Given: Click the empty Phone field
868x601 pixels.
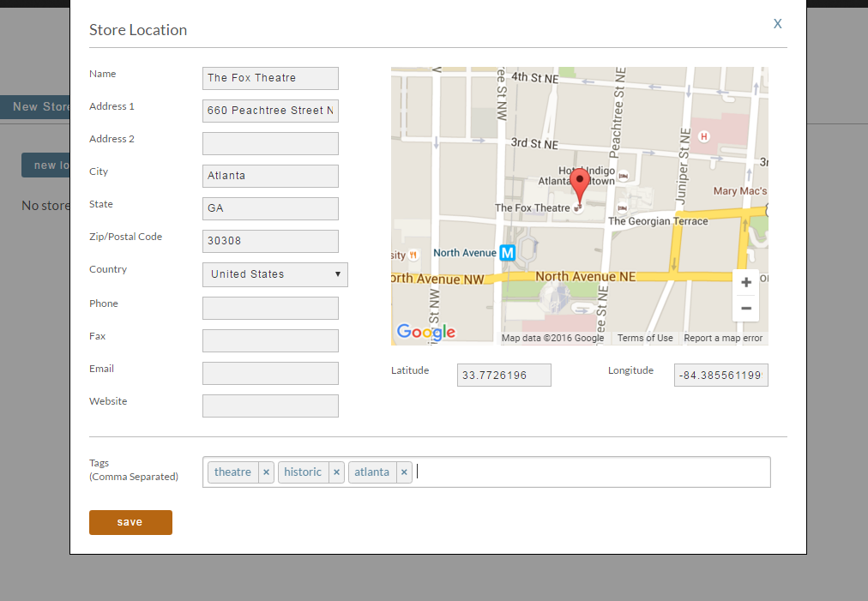Looking at the screenshot, I should [x=270, y=309].
